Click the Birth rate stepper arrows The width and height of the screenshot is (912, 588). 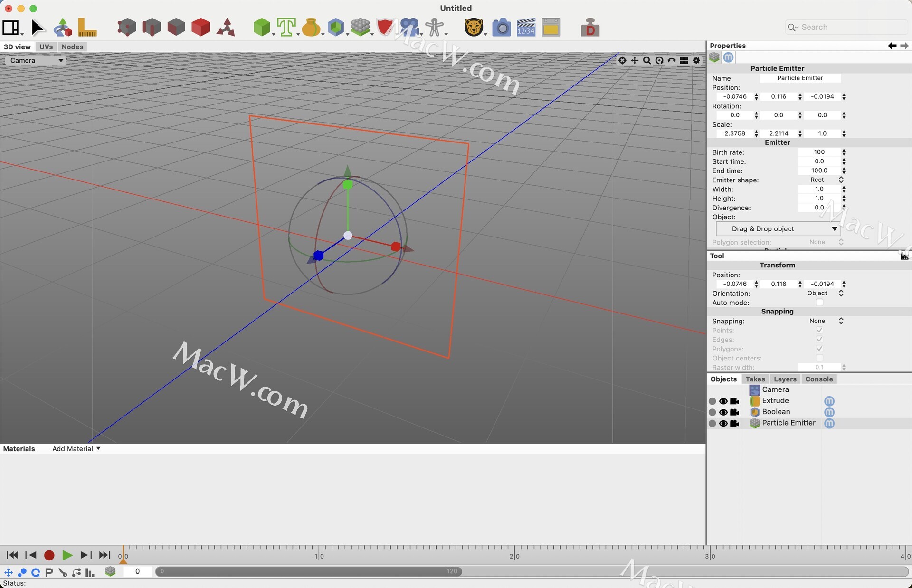pyautogui.click(x=844, y=152)
